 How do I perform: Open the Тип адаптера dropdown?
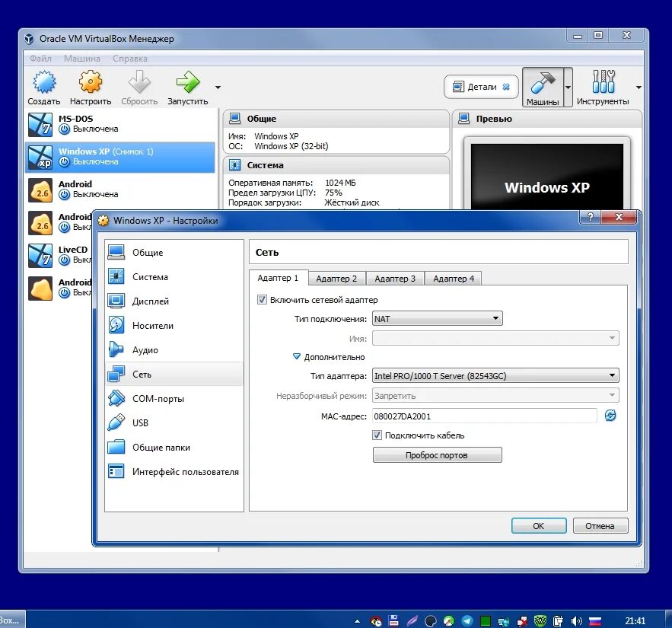tap(495, 376)
